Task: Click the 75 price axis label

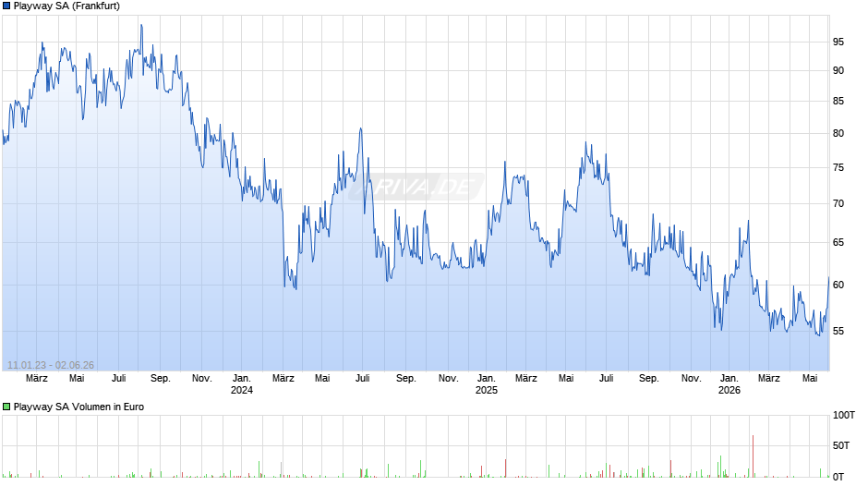Action: coord(838,168)
